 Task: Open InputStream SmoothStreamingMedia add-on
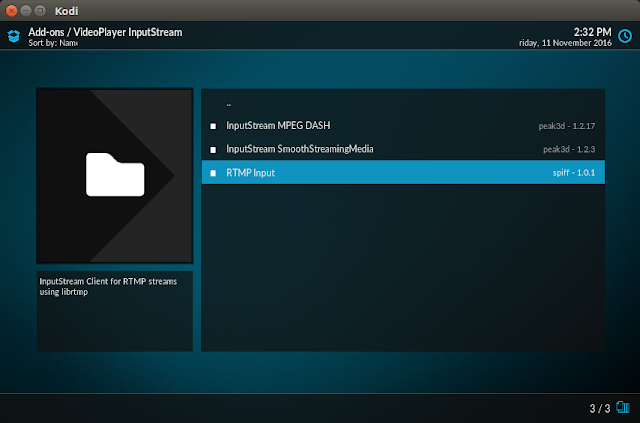pyautogui.click(x=403, y=149)
